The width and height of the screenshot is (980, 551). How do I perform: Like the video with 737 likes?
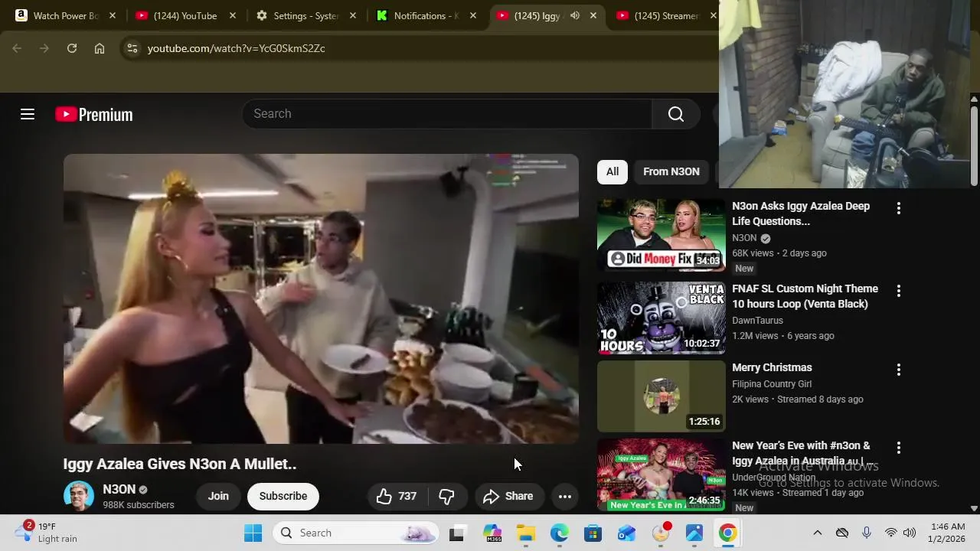[397, 496]
